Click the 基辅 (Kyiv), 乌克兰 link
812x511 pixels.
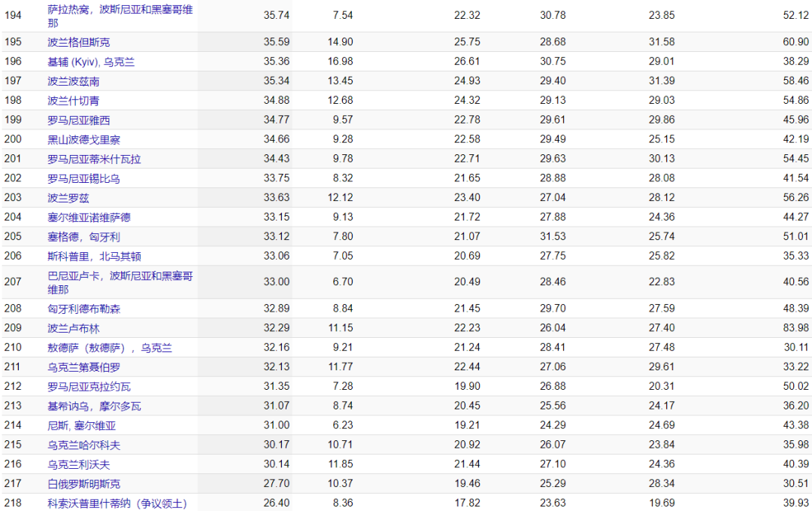coord(91,62)
